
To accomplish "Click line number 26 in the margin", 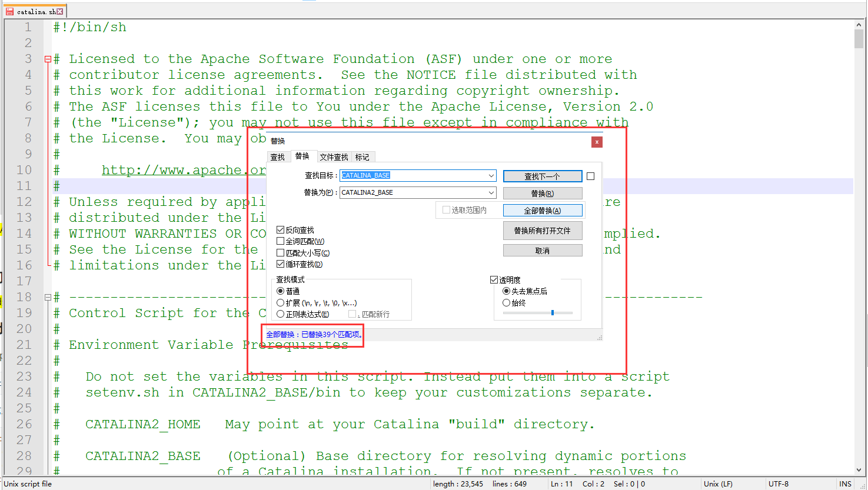I will point(24,424).
